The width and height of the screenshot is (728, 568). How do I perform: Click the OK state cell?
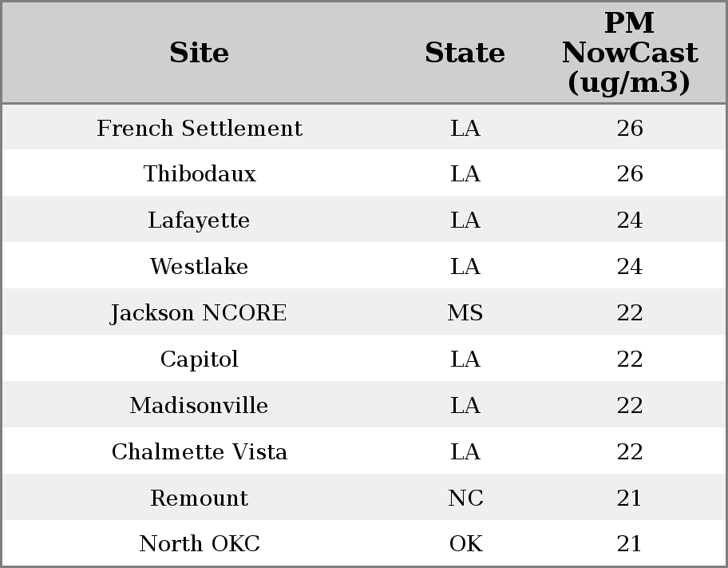coord(465,544)
